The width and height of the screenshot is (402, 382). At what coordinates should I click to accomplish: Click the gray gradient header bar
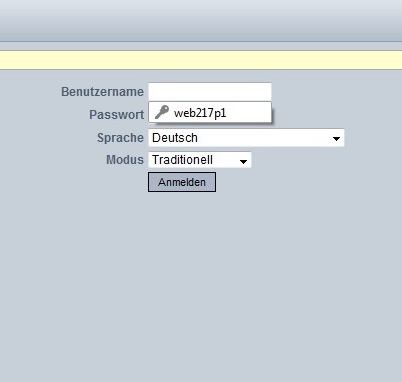(x=201, y=21)
